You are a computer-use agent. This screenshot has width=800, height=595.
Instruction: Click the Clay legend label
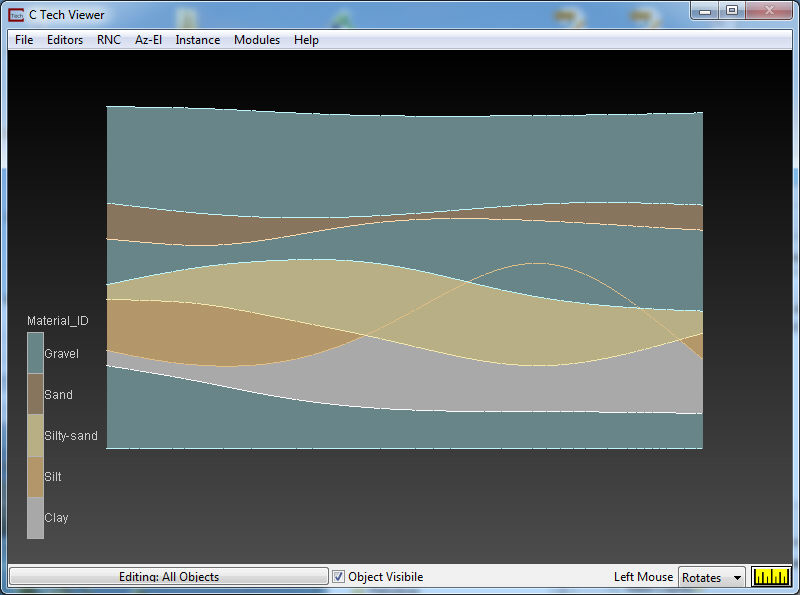pos(56,518)
